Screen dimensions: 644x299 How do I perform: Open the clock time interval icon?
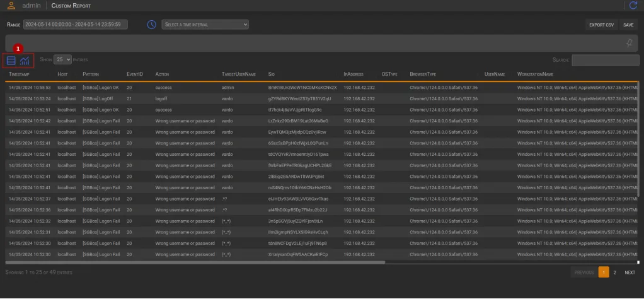[152, 25]
